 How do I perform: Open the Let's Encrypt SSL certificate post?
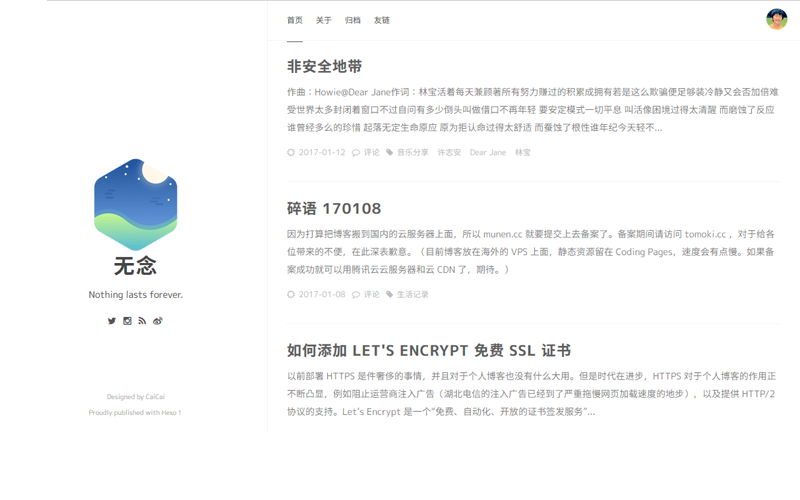click(x=428, y=351)
